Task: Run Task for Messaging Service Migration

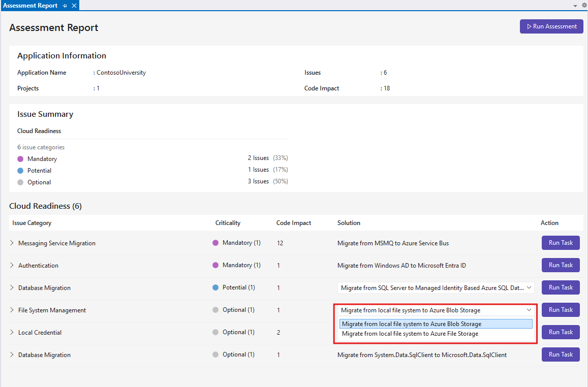Action: click(x=561, y=243)
